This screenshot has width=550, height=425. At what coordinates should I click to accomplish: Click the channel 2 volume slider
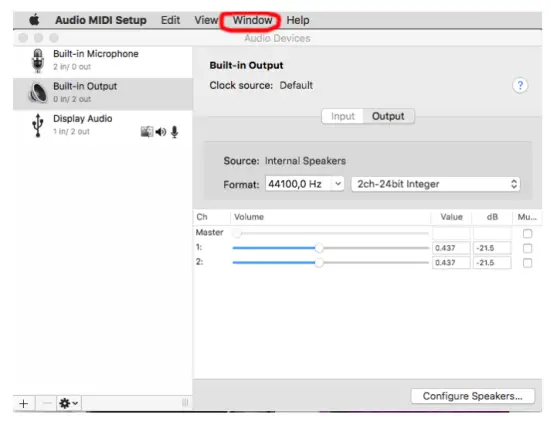click(x=330, y=263)
